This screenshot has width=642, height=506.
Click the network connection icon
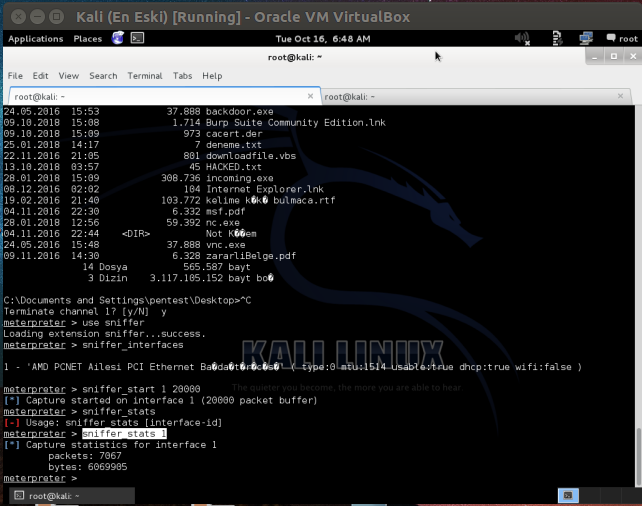[x=586, y=38]
